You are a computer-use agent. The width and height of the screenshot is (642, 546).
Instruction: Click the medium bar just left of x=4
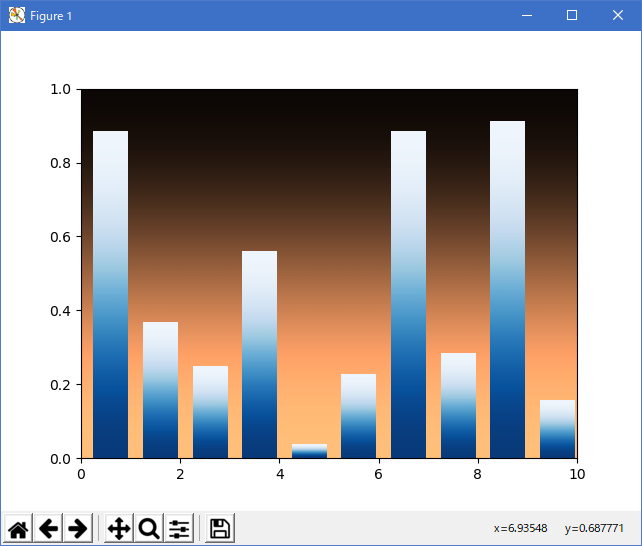pos(259,354)
